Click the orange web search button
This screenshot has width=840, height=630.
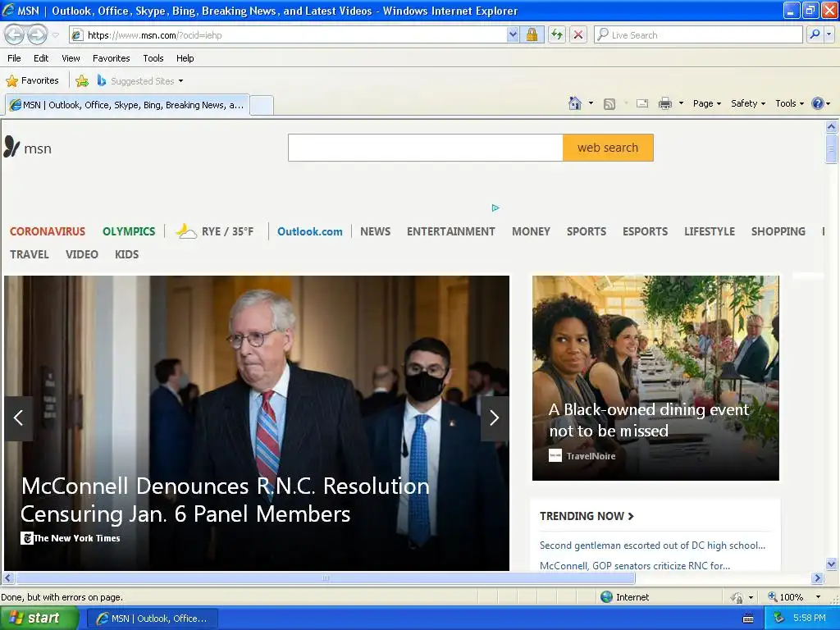point(608,148)
